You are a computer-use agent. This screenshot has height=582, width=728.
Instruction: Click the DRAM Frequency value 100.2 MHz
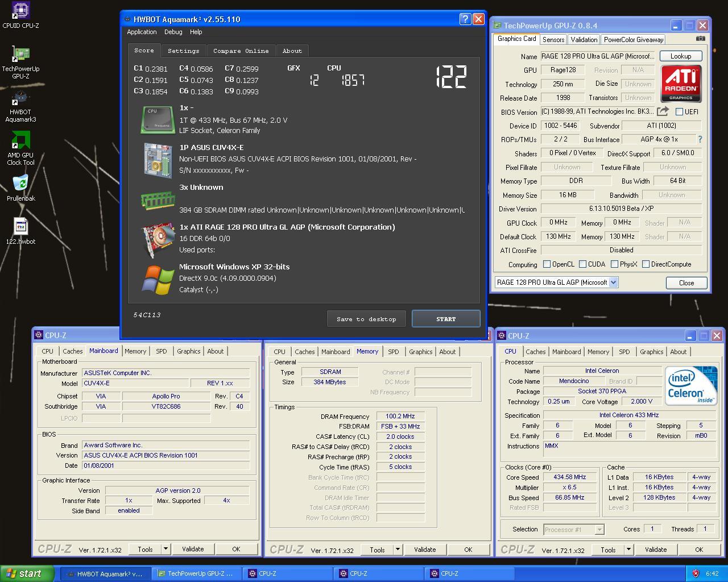(400, 416)
